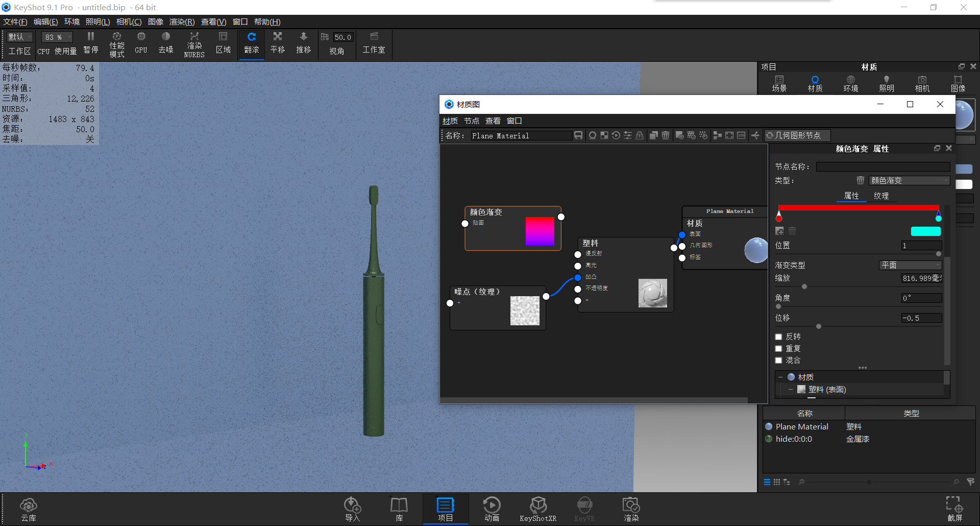Select the Noise texture (噪点) node
Image resolution: width=980 pixels, height=526 pixels.
coord(498,307)
